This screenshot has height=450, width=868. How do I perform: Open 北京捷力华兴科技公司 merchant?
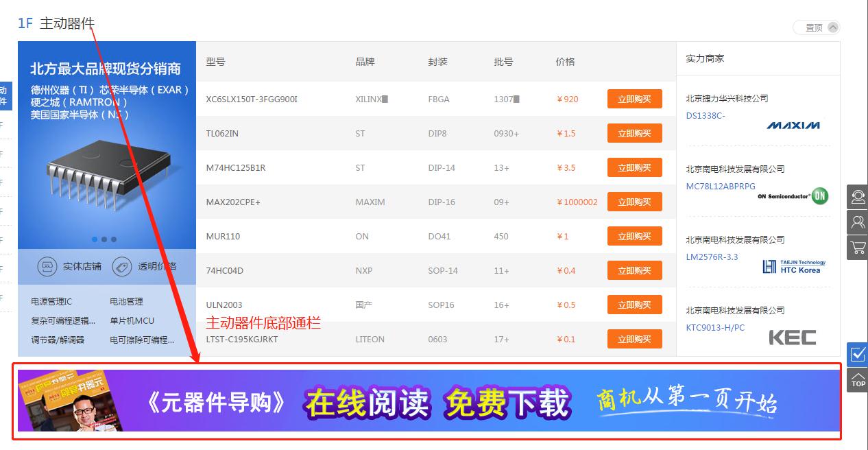click(x=727, y=98)
